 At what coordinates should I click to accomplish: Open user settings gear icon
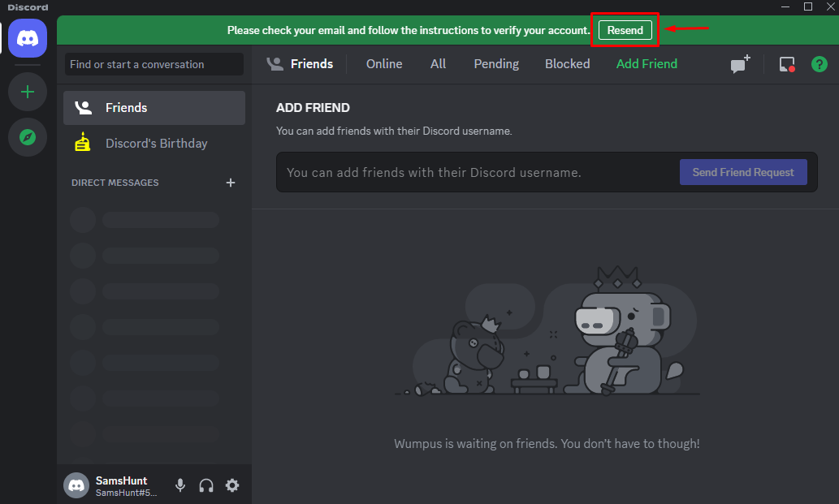coord(232,485)
